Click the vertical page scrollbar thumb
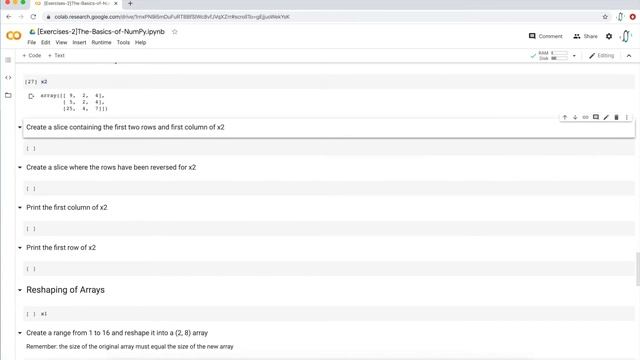640x360 pixels. (x=637, y=269)
